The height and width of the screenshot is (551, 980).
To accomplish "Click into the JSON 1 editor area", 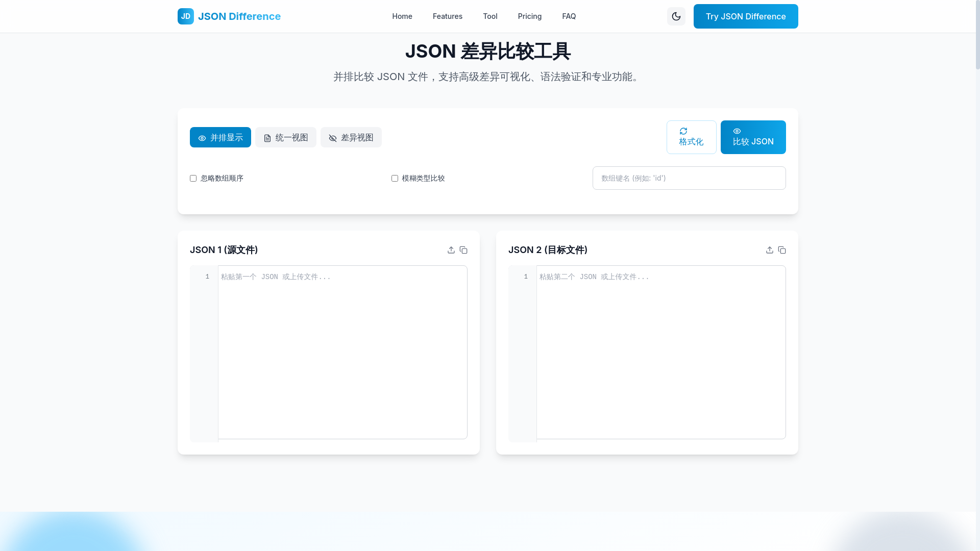I will 342,352.
